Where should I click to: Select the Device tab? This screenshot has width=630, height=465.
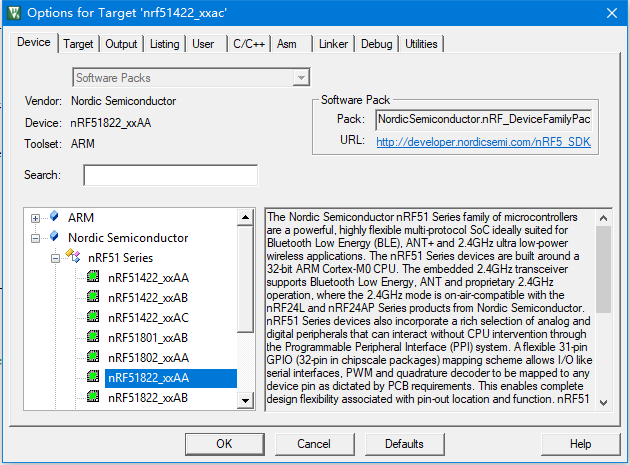pos(34,42)
